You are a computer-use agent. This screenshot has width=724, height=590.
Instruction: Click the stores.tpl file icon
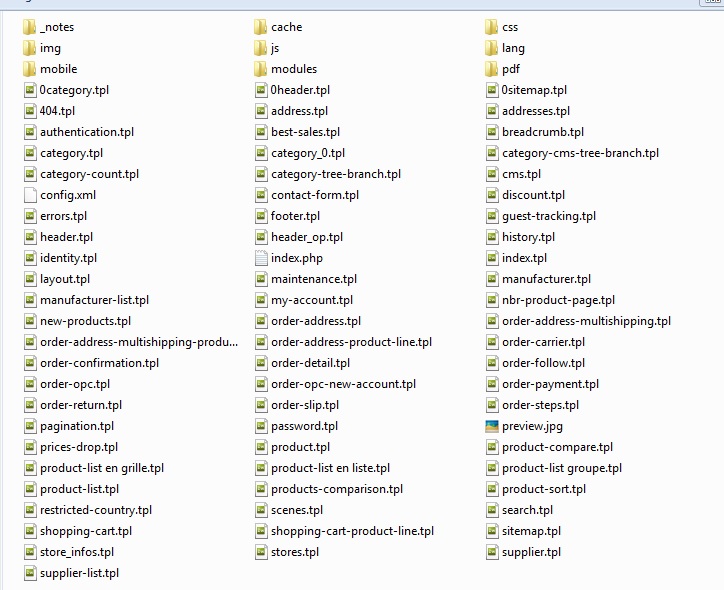coord(261,552)
